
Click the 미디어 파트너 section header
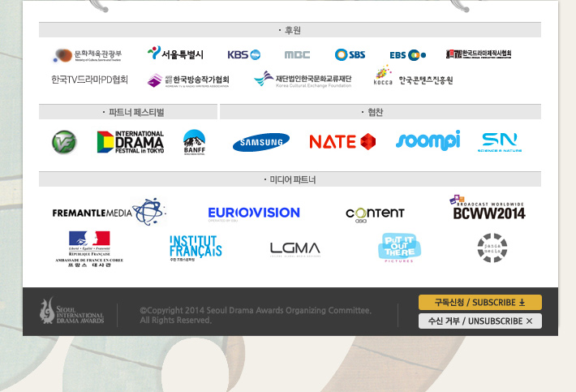(x=290, y=179)
